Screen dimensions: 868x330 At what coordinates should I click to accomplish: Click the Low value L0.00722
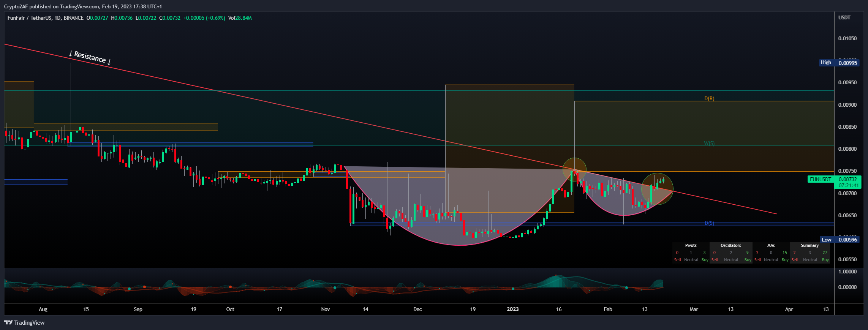click(x=146, y=18)
